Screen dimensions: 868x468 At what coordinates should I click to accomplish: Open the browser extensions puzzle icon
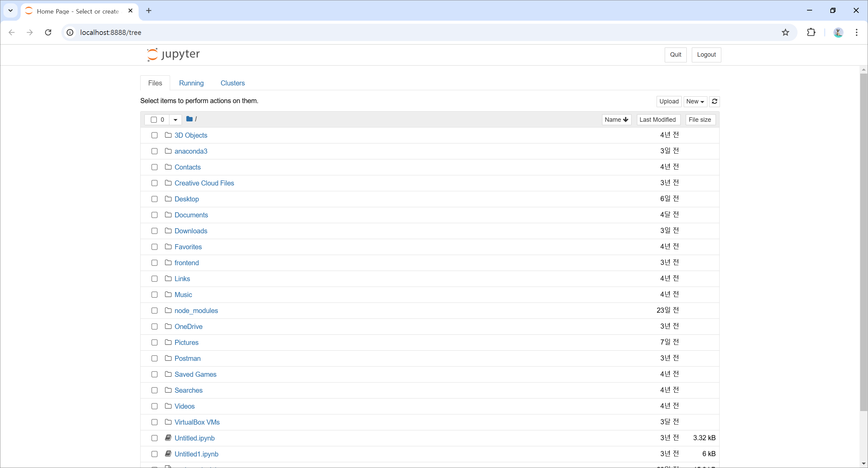click(811, 33)
